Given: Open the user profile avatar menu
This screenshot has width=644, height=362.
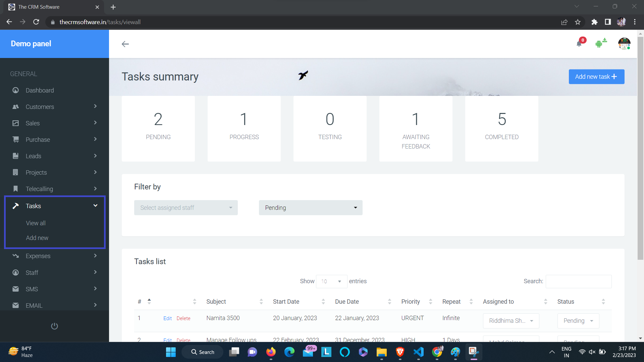Looking at the screenshot, I should (x=624, y=44).
